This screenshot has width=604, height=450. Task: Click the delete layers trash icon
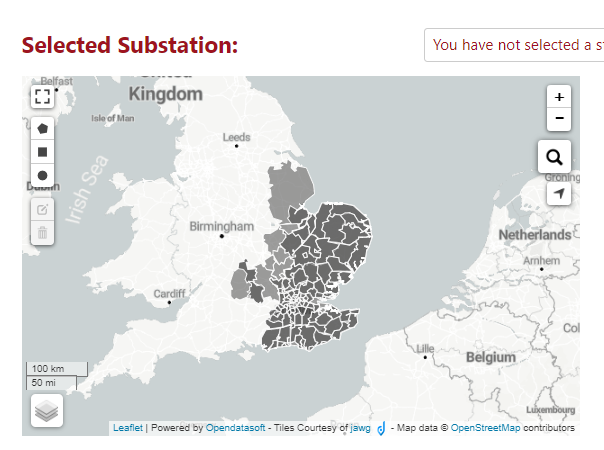[x=42, y=233]
